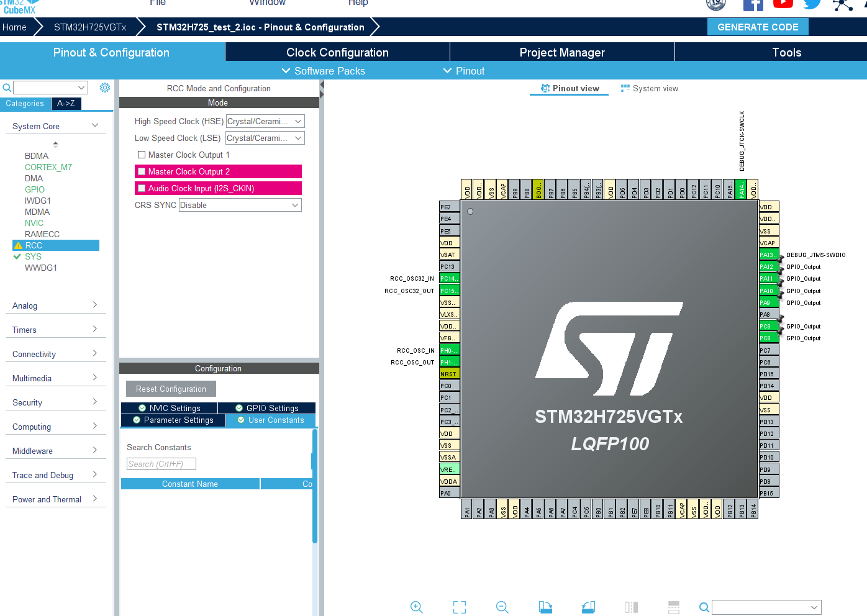
Task: Open the ST community network icon
Action: tap(843, 5)
